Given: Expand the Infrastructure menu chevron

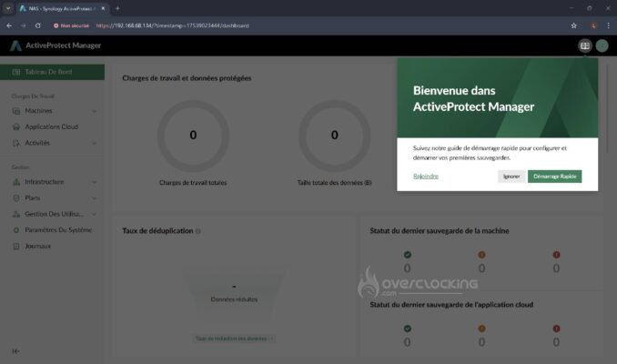Looking at the screenshot, I should click(94, 182).
